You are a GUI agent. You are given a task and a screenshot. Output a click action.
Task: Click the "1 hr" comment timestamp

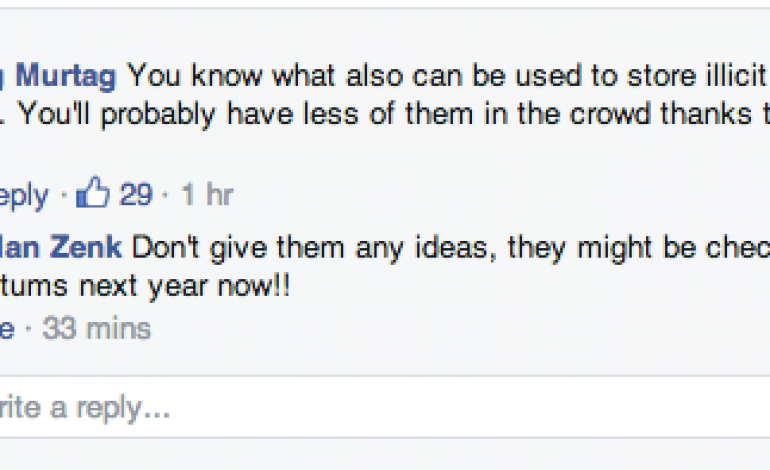click(207, 194)
